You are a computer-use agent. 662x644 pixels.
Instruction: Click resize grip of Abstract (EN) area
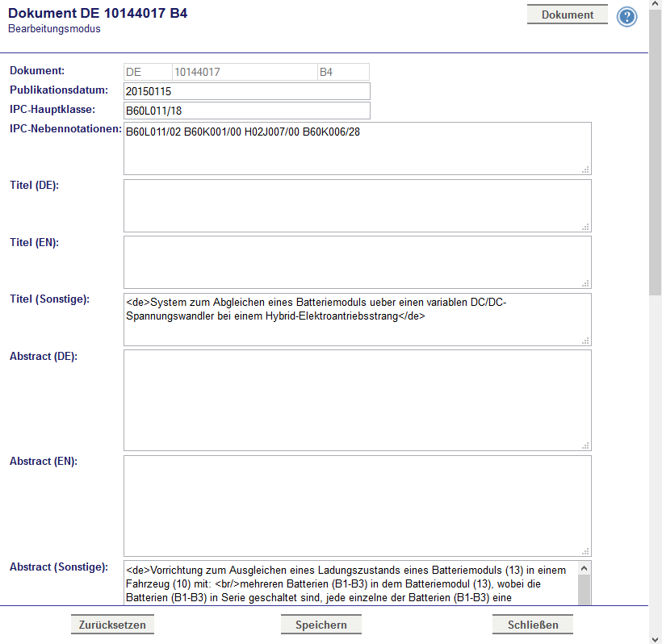(x=585, y=551)
